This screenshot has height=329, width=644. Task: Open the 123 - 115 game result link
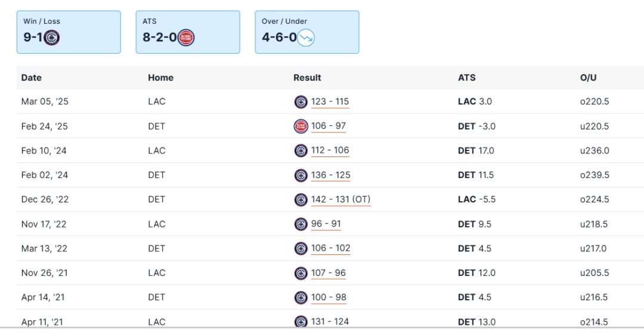click(x=330, y=102)
